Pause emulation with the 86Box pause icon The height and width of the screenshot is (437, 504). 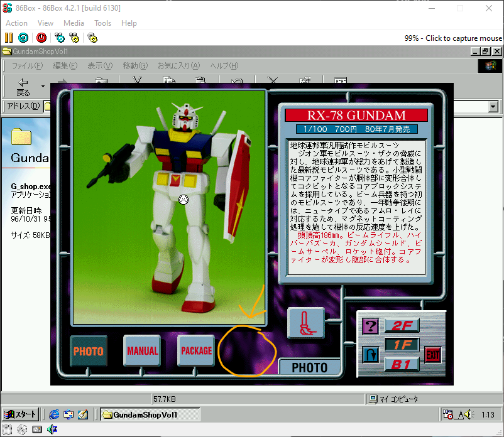pos(9,38)
